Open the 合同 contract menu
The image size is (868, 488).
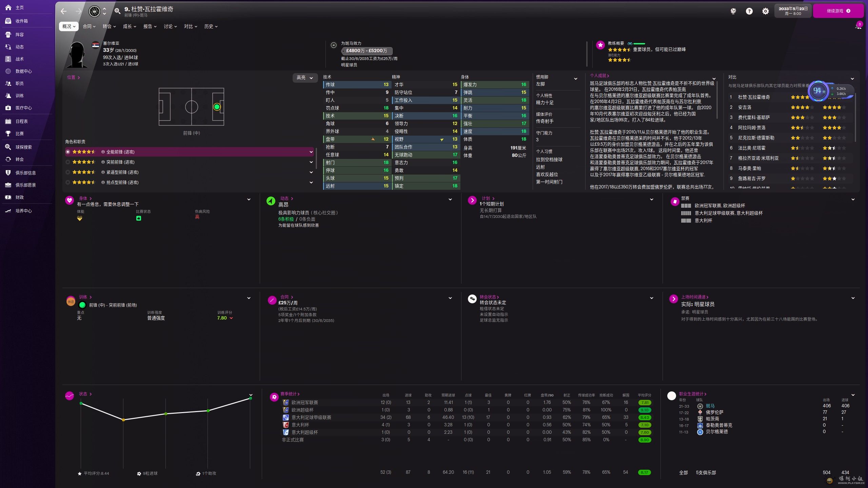[89, 26]
